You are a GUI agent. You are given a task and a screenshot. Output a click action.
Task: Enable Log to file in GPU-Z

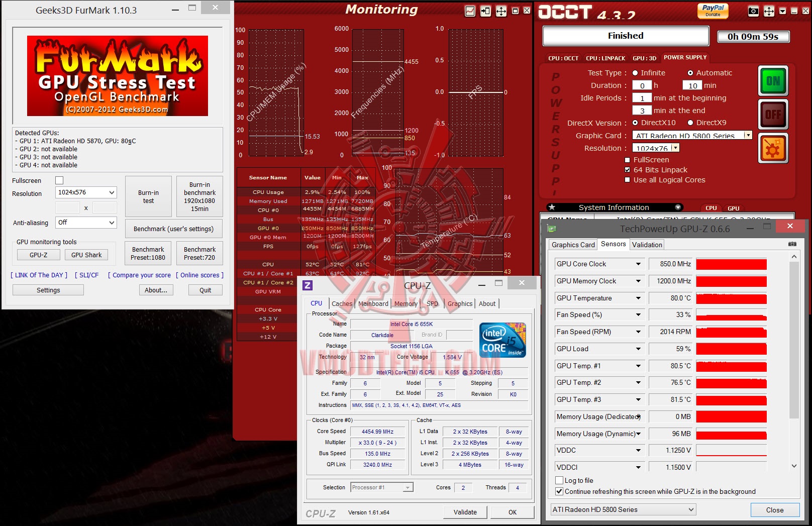point(559,480)
